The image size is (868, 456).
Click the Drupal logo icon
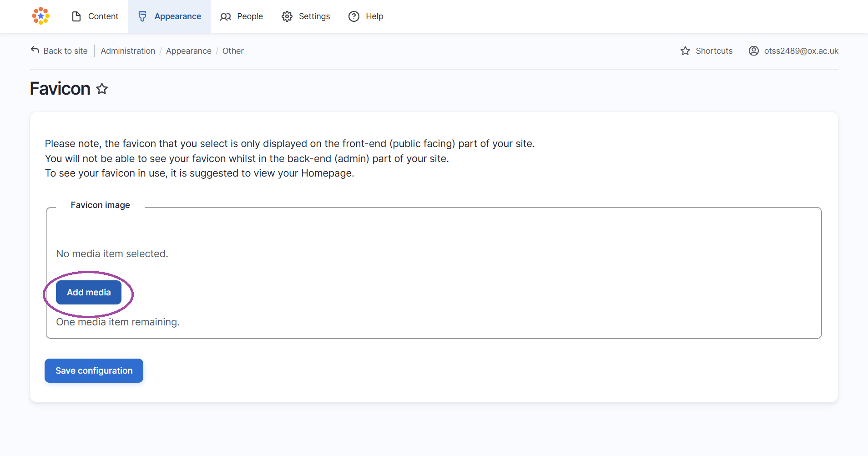[x=40, y=16]
